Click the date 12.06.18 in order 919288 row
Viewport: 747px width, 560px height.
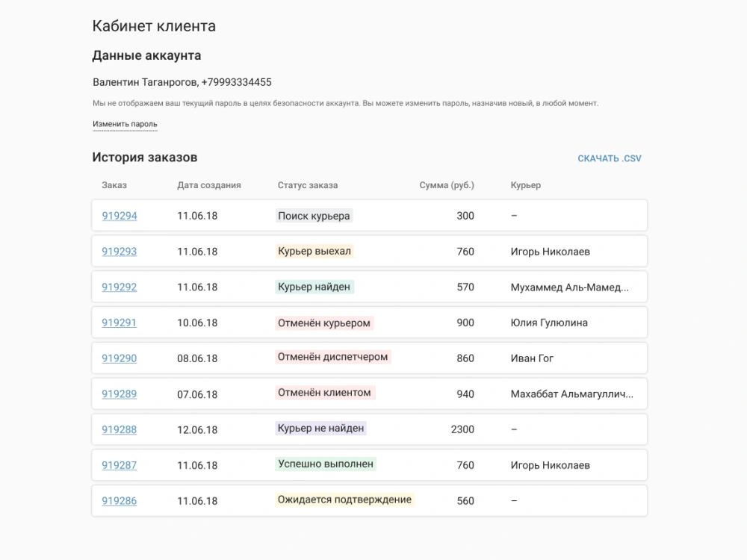tap(197, 429)
